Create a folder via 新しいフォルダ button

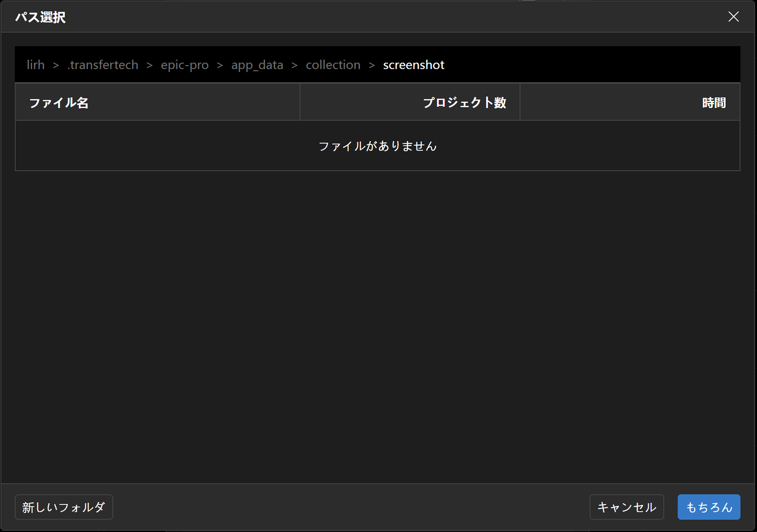click(x=64, y=507)
